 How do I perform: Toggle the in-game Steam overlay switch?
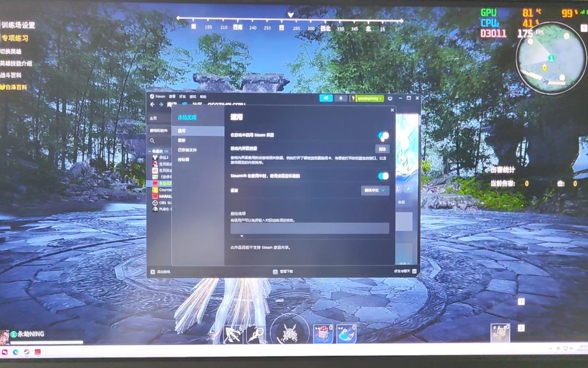tap(383, 136)
